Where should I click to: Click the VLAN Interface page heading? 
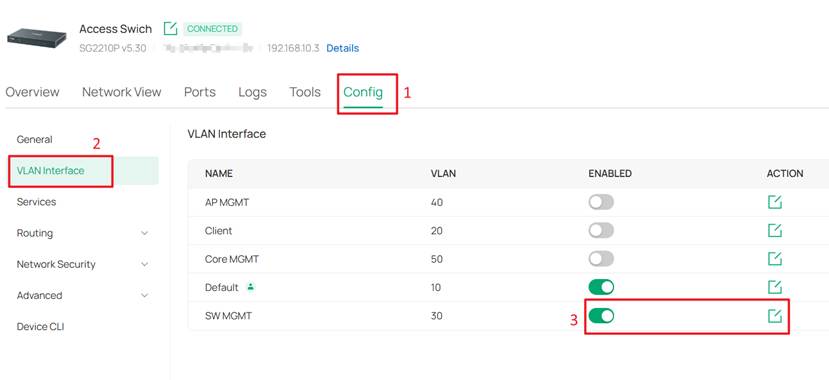tap(226, 134)
